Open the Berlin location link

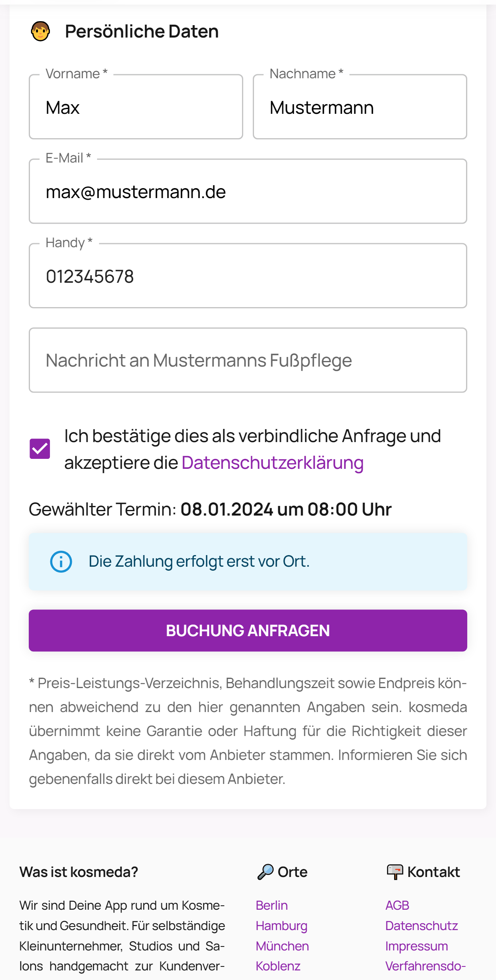coord(272,905)
